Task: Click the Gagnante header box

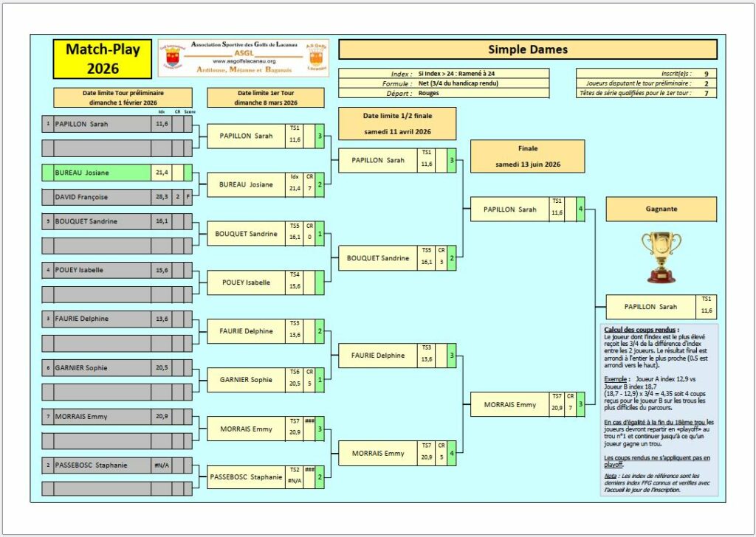Action: 661,209
